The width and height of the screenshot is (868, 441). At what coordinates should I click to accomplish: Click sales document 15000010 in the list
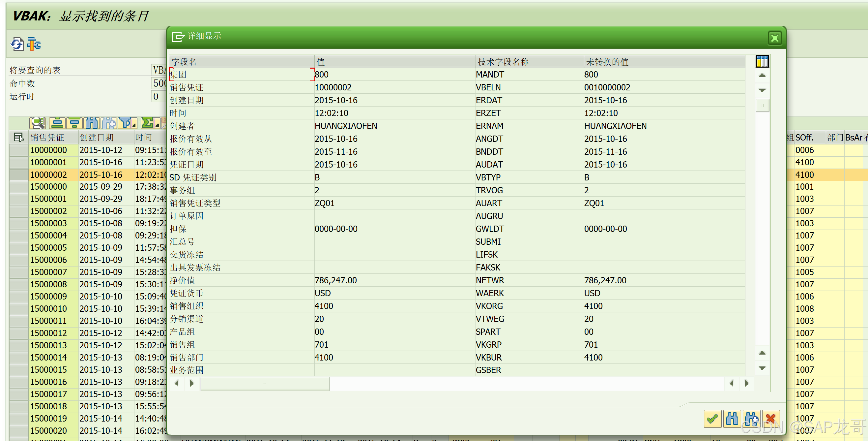click(48, 309)
